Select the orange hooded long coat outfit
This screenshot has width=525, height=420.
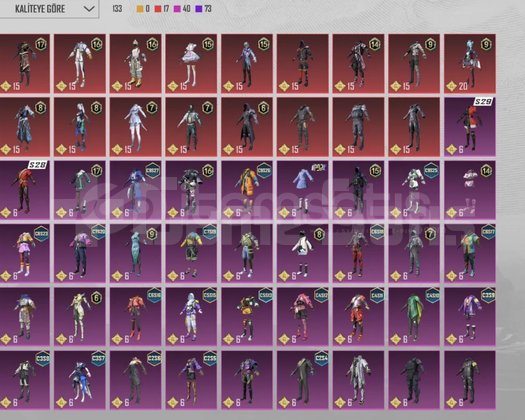[247, 190]
